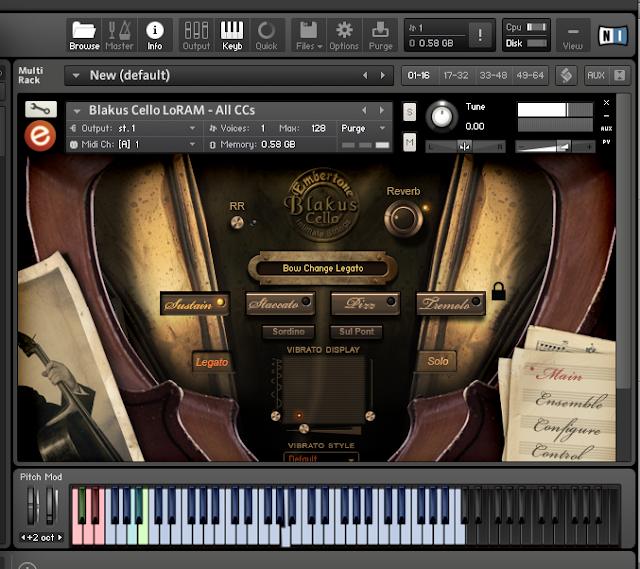Shift keyboard octave up arrow
This screenshot has height=569, width=640.
click(60, 538)
